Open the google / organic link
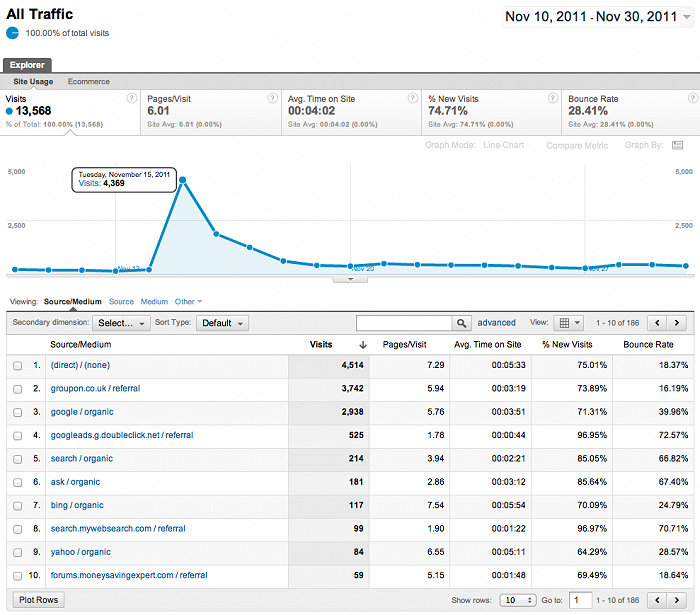 tap(82, 412)
